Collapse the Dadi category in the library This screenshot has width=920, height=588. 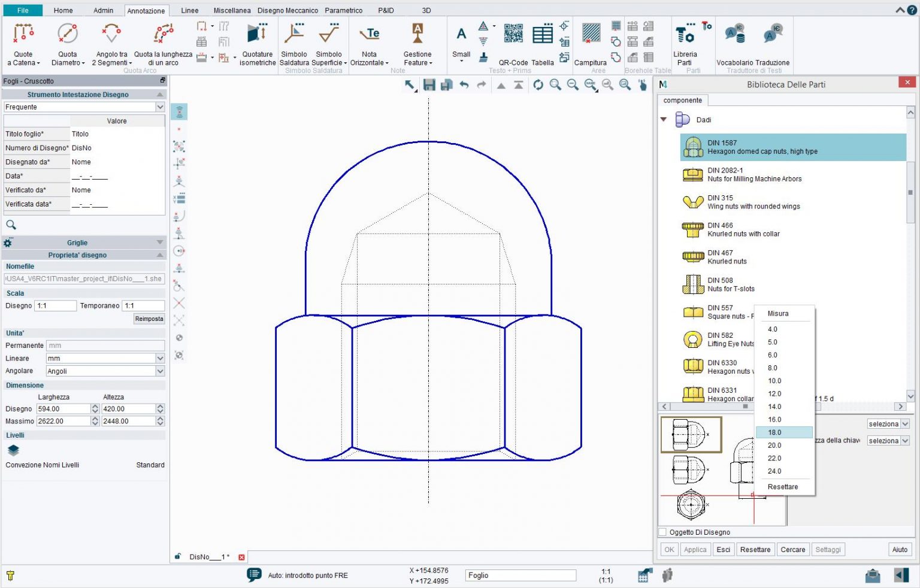664,120
